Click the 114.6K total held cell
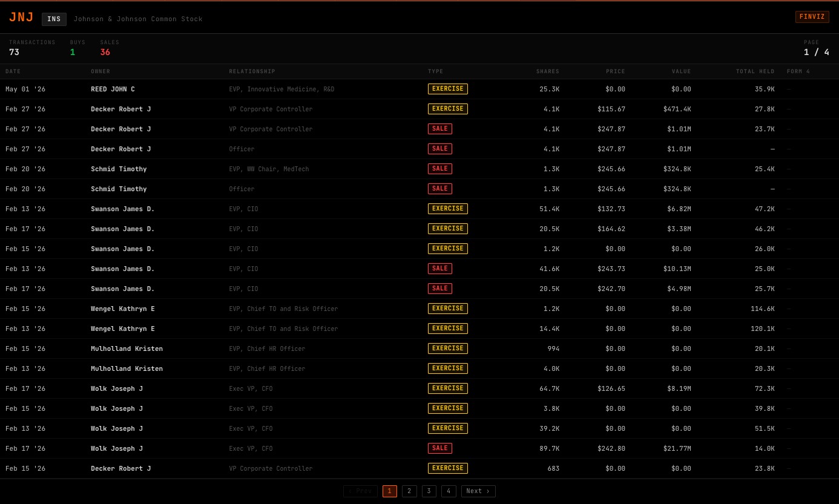Screen dimensions: 839x504 (x=763, y=309)
